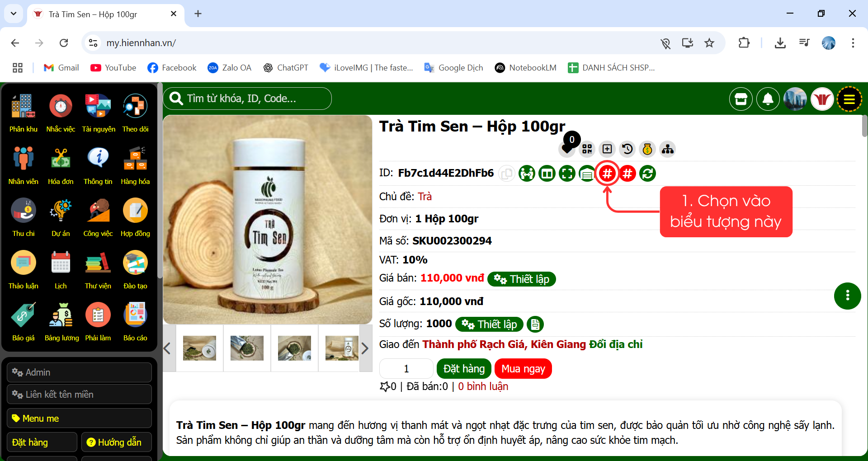Viewport: 868px width, 461px height.
Task: Open the Bảng lương payroll icon
Action: [61, 315]
